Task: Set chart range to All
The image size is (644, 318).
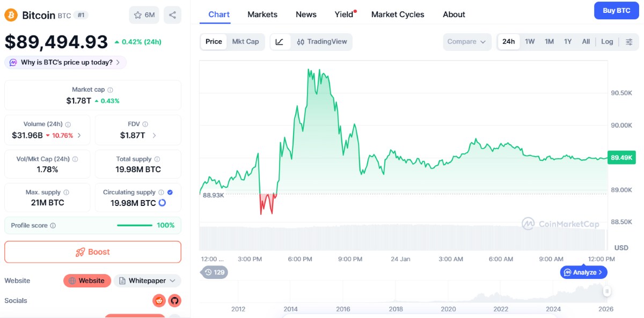Action: (x=586, y=42)
